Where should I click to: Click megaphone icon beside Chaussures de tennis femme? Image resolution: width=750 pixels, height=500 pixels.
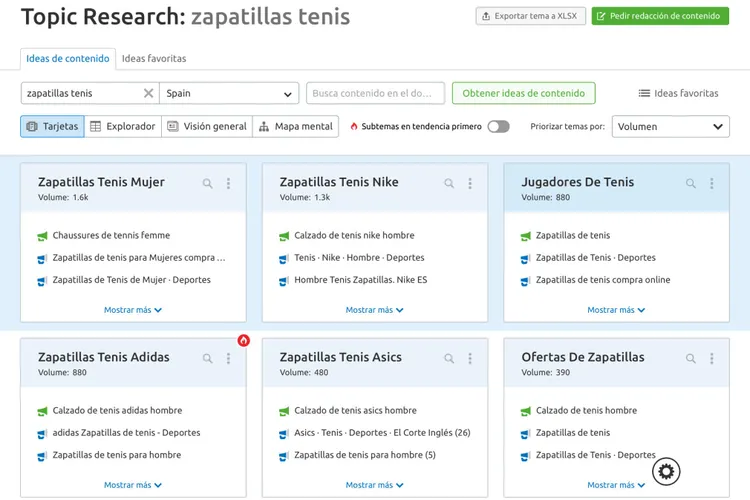[x=43, y=236]
